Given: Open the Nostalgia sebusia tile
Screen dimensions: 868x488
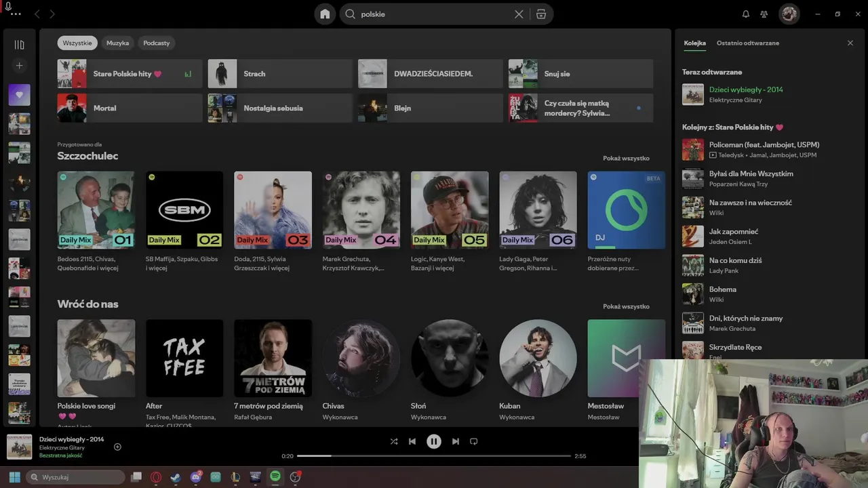Looking at the screenshot, I should (x=280, y=108).
